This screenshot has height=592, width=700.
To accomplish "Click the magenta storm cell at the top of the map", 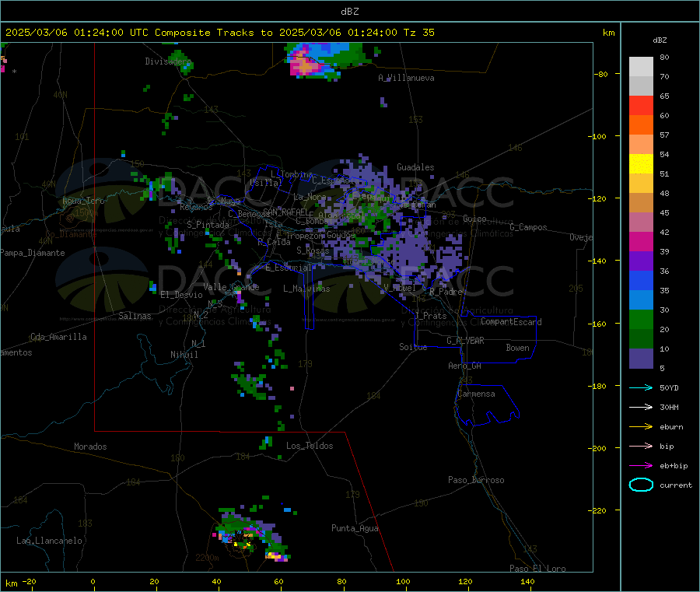I will (305, 66).
